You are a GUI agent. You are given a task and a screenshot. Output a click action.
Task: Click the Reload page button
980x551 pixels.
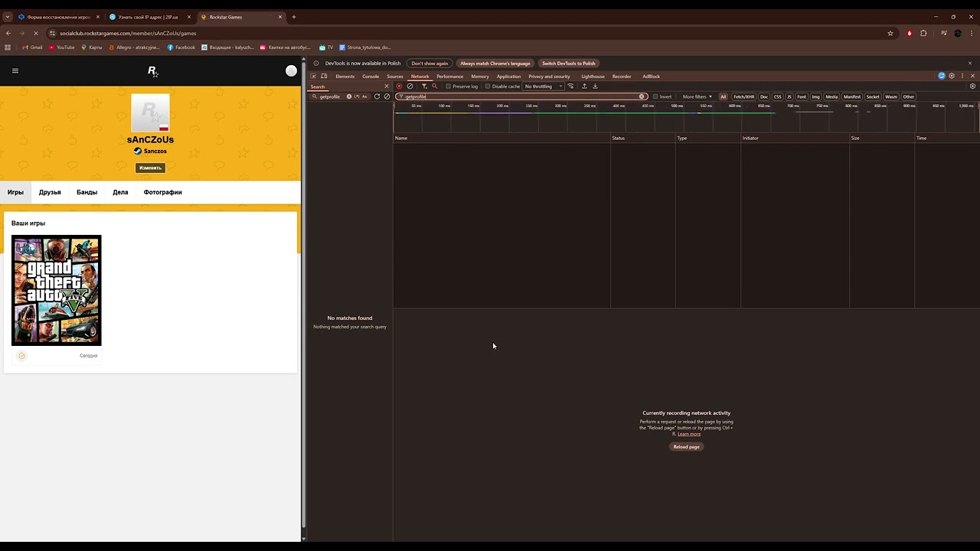[686, 447]
